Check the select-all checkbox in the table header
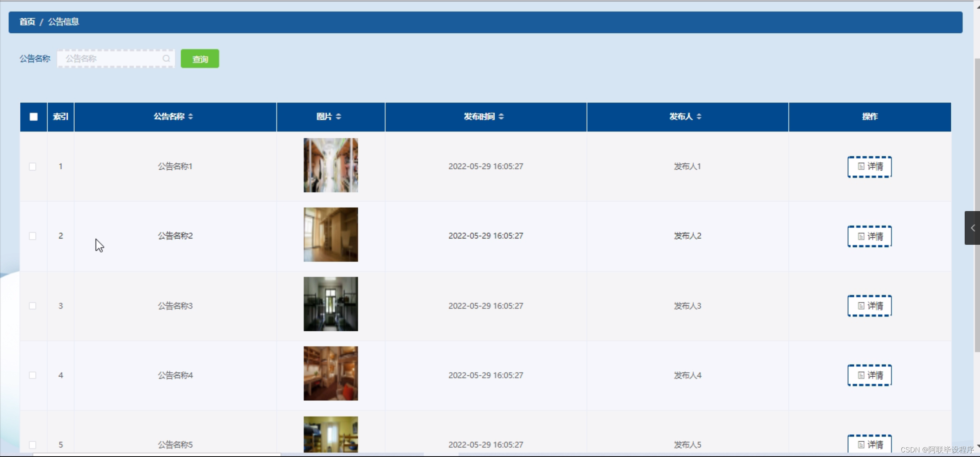Screen dimensions: 980x457 (x=33, y=117)
